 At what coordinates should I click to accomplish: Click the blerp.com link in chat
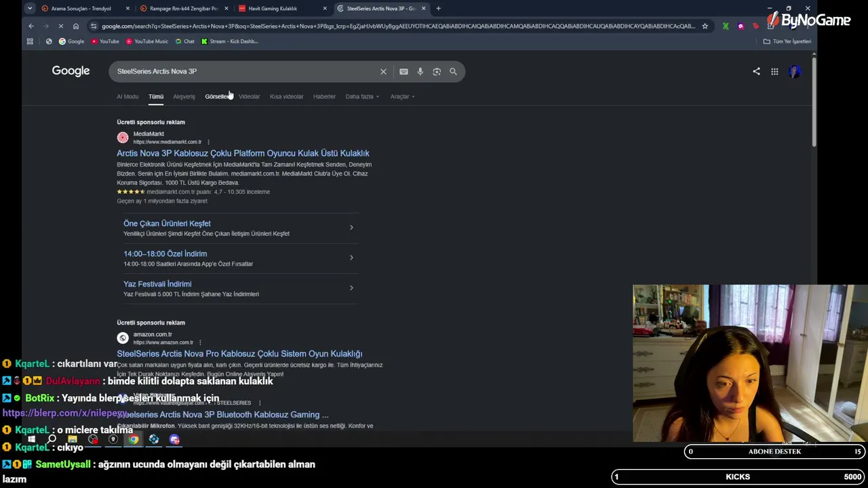pyautogui.click(x=65, y=413)
